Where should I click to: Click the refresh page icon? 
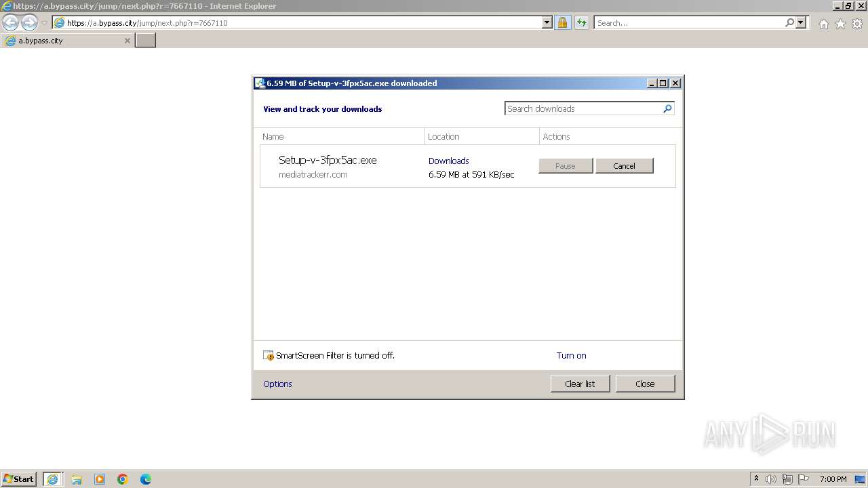[582, 22]
